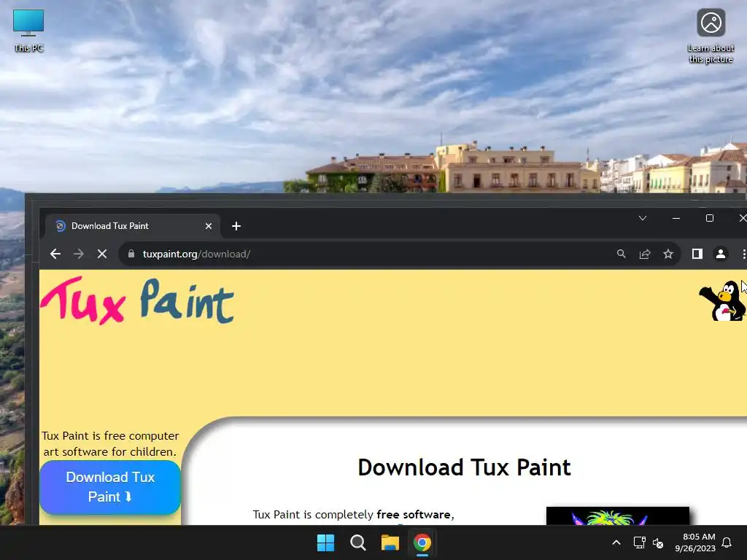This screenshot has width=747, height=560.
Task: Open the network tray icon
Action: 639,542
